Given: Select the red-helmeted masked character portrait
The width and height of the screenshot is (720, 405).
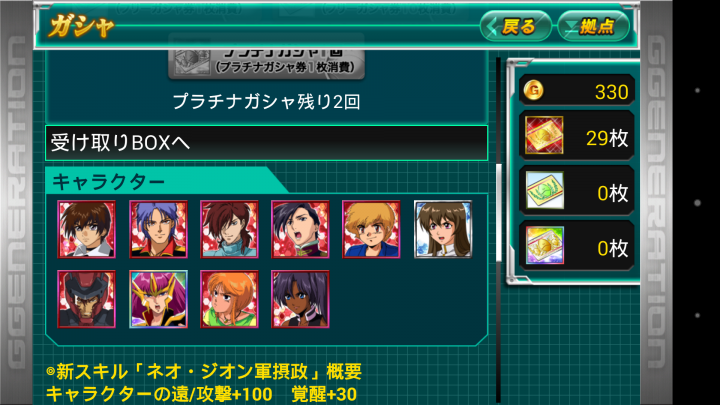Looking at the screenshot, I should click(x=86, y=299).
